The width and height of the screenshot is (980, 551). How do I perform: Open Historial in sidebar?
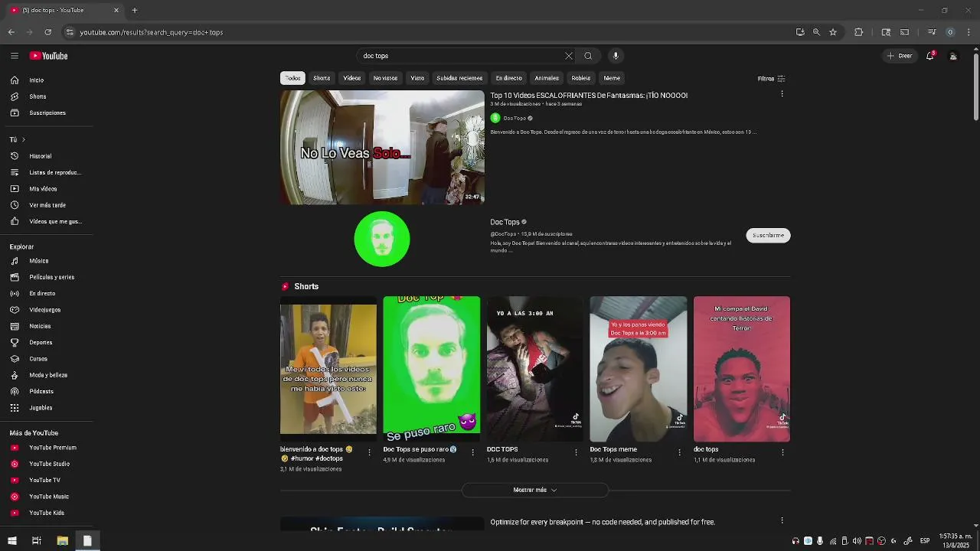[51, 156]
